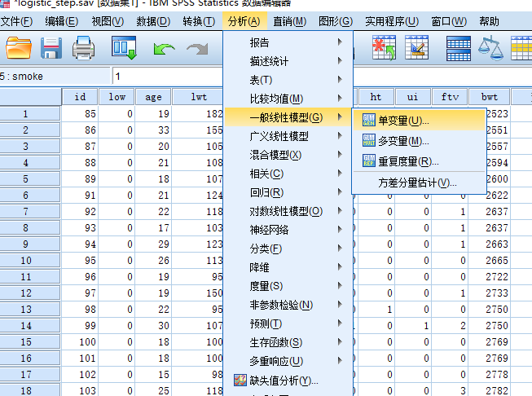Open the 窗口(W) menu
The height and width of the screenshot is (396, 532).
449,21
